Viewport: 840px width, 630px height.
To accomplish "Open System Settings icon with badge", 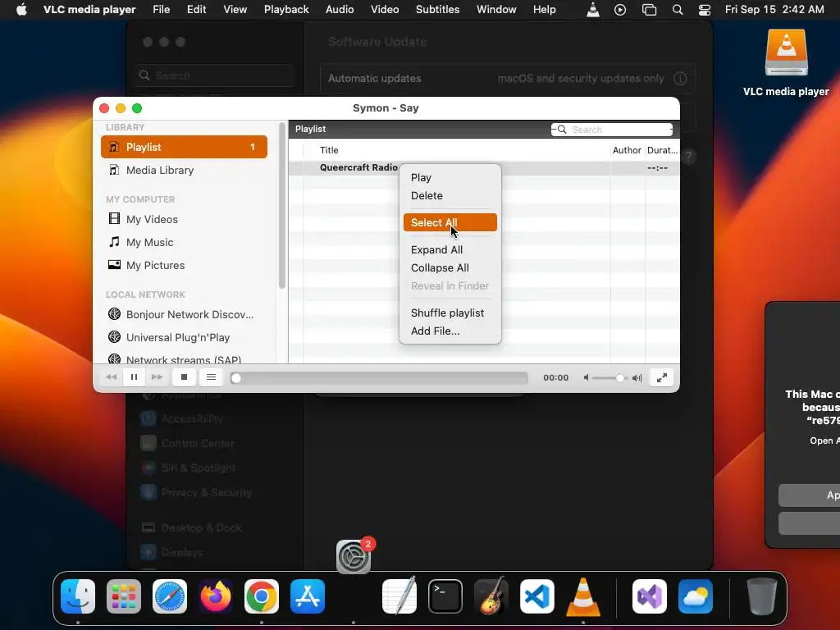I will pos(354,556).
